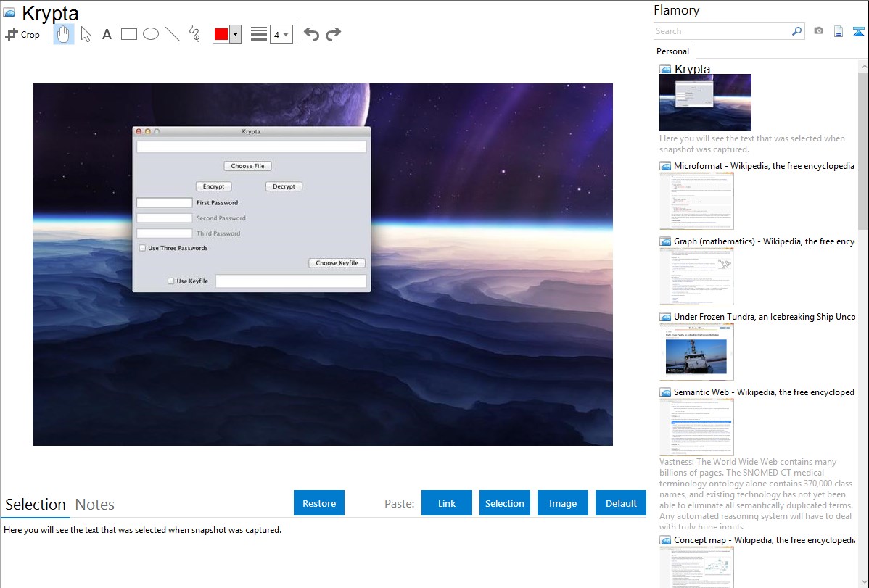Screen dimensions: 869x588
Task: Choose the text annotation tool
Action: [107, 34]
